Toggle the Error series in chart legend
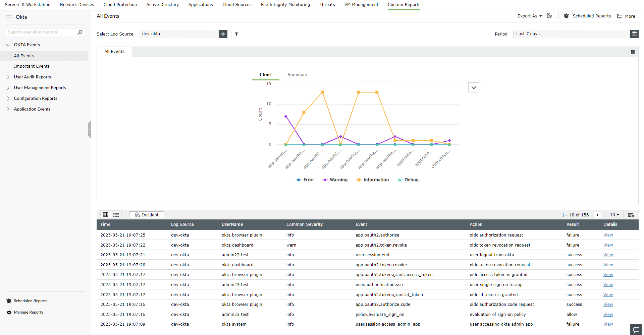The height and width of the screenshot is (335, 644). (305, 180)
